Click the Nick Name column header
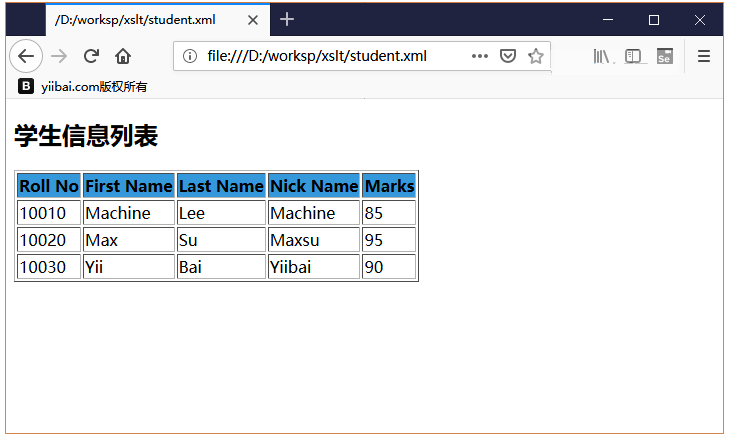Viewport: 729px width, 437px height. coord(314,186)
